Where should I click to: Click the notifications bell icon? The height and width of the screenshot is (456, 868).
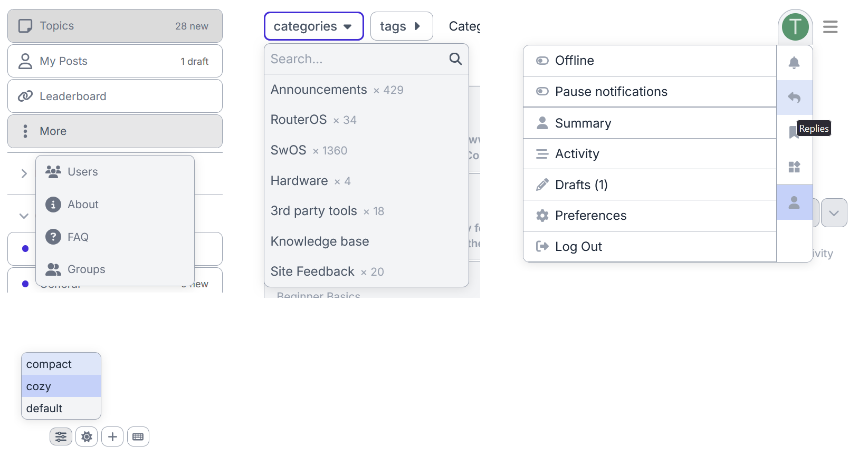tap(794, 63)
